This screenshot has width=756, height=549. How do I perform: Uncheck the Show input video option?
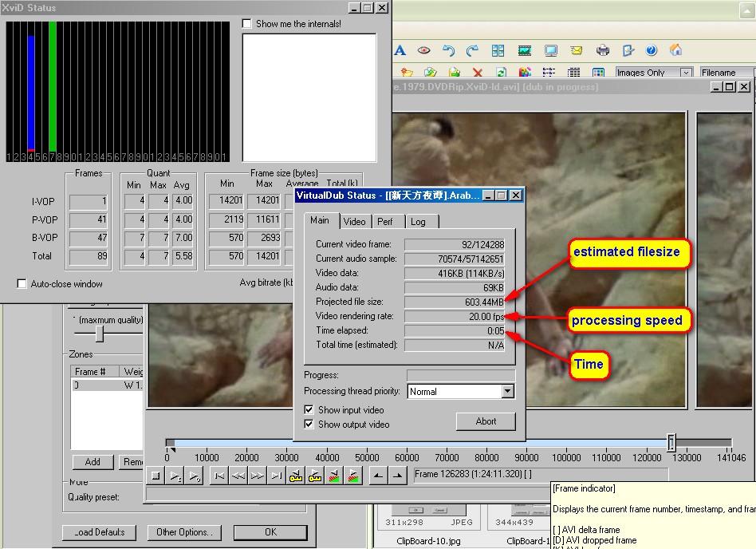coord(309,409)
